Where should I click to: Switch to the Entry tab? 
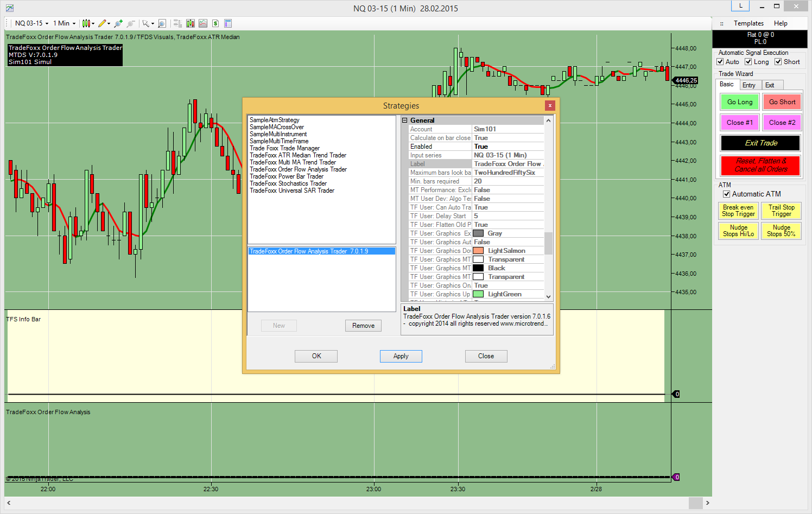(x=749, y=85)
